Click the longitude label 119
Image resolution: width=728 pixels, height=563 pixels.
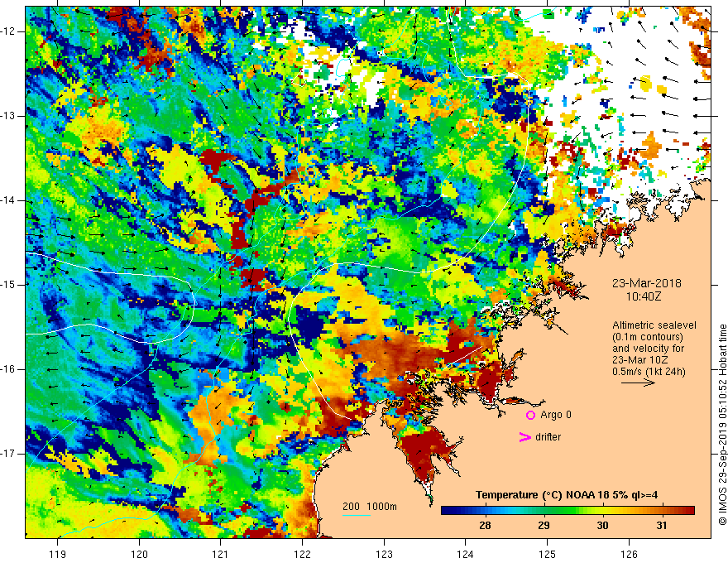pyautogui.click(x=58, y=554)
